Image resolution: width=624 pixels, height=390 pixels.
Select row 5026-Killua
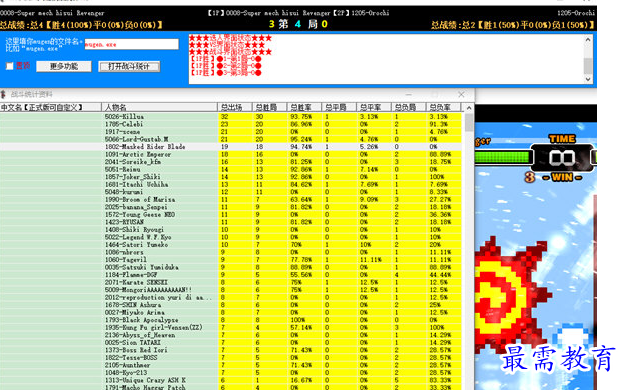tap(231, 117)
